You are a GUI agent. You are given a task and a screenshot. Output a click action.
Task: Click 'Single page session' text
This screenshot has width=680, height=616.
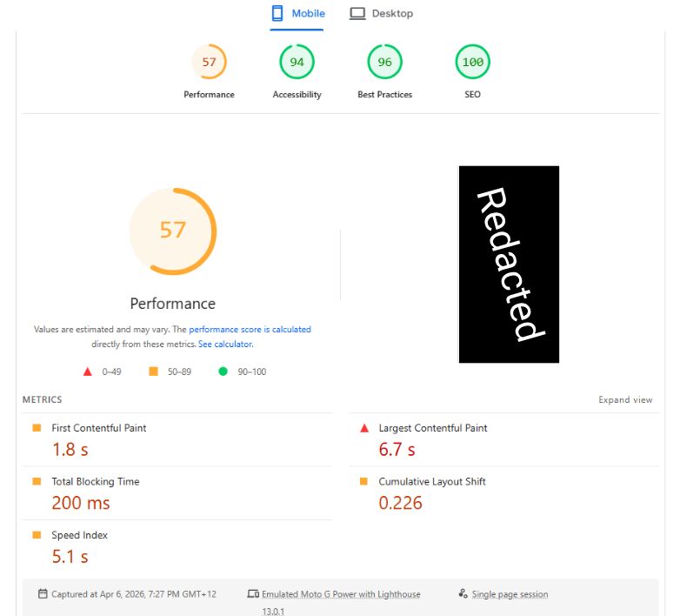510,594
